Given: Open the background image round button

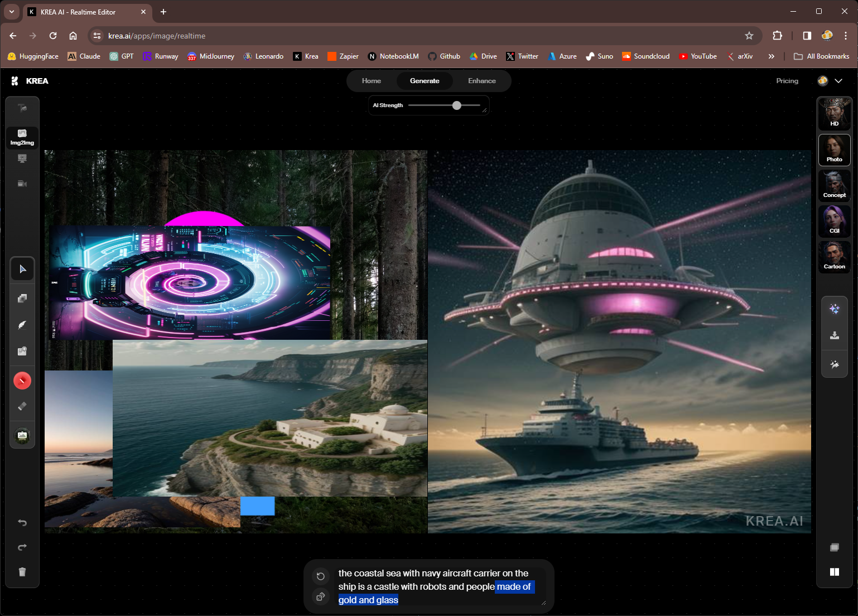Looking at the screenshot, I should [x=22, y=436].
